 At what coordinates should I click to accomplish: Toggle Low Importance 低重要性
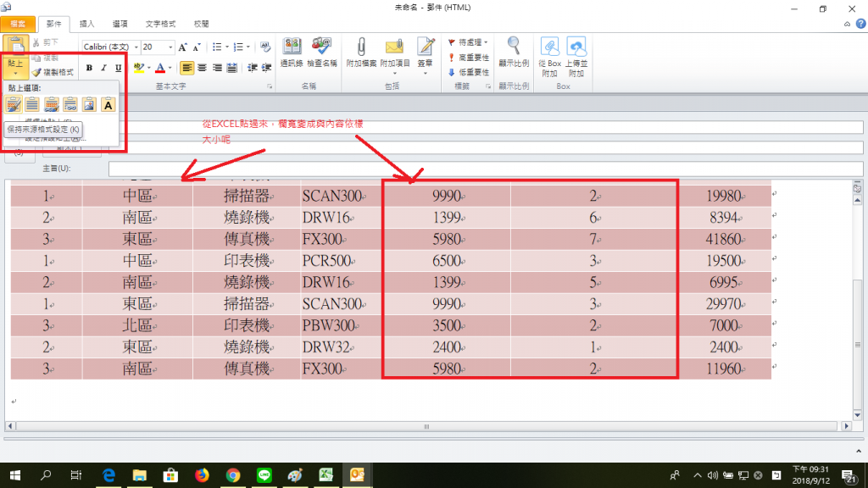[469, 72]
